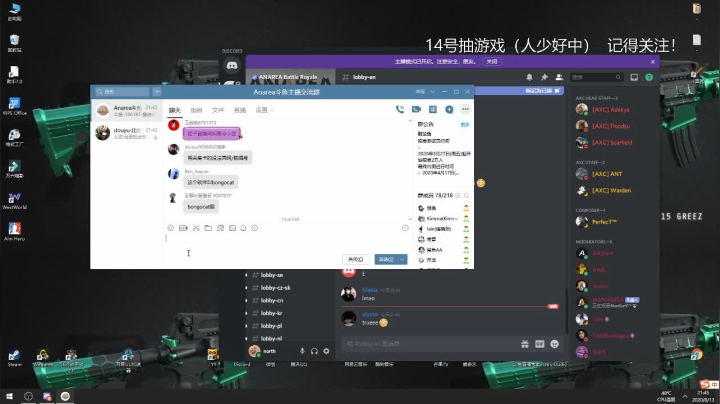Open message history clock icon in QQ chat
720x404 pixels.
(405, 228)
